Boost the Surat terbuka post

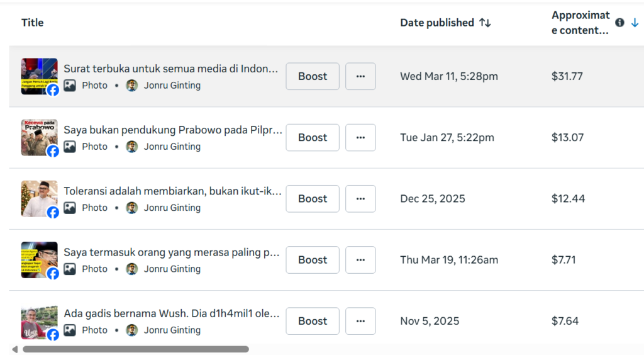(x=313, y=76)
